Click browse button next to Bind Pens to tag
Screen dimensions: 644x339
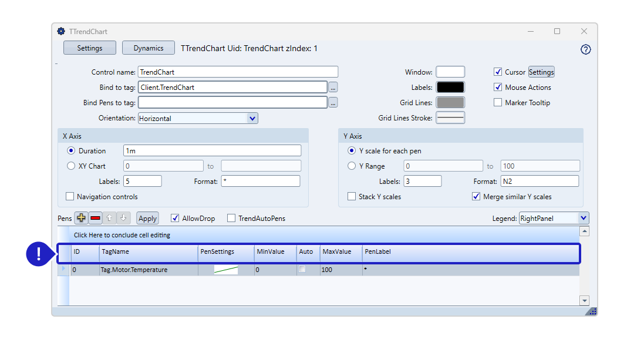[x=333, y=103]
